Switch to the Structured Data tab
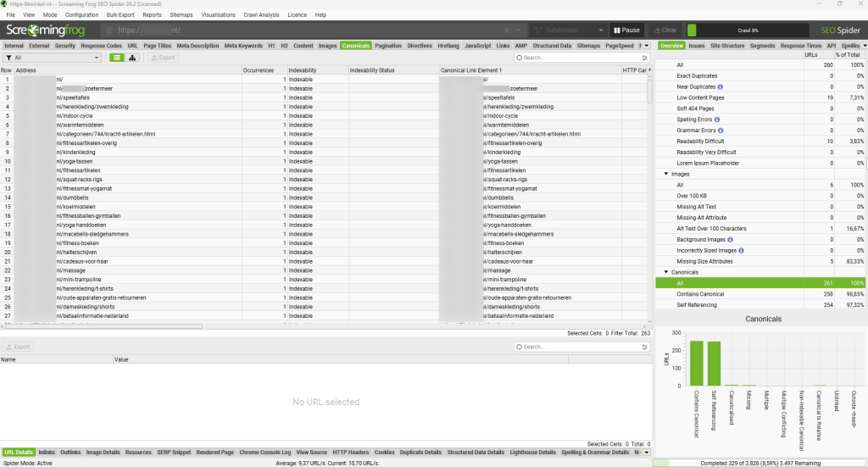868x467 pixels. (551, 46)
